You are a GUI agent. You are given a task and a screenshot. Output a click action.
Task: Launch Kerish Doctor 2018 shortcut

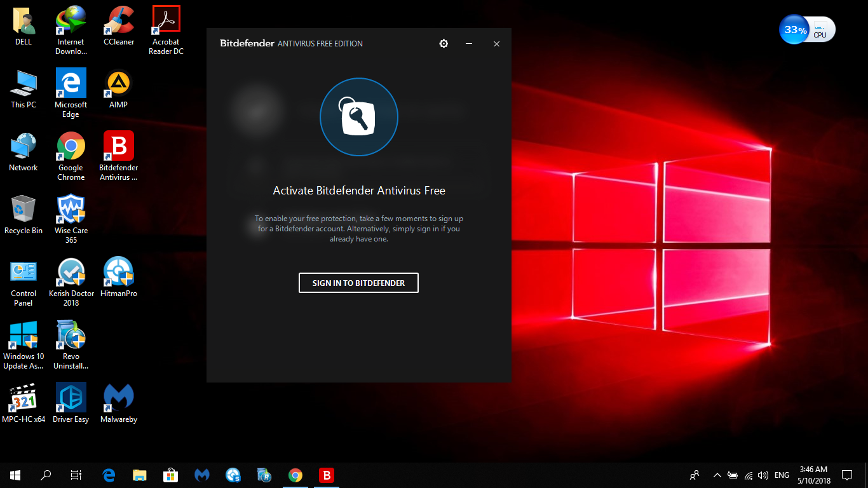[x=71, y=282]
